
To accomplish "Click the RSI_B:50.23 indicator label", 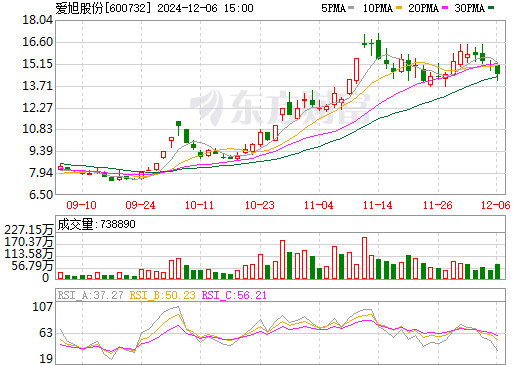I will tap(162, 295).
